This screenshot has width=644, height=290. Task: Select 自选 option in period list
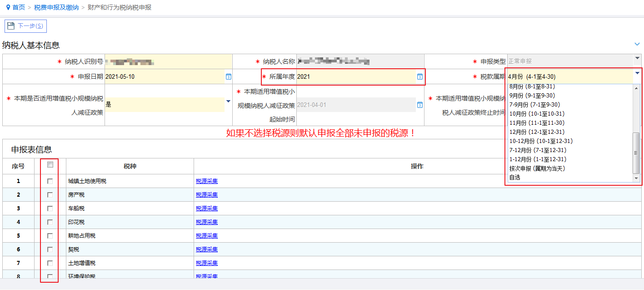click(x=514, y=178)
